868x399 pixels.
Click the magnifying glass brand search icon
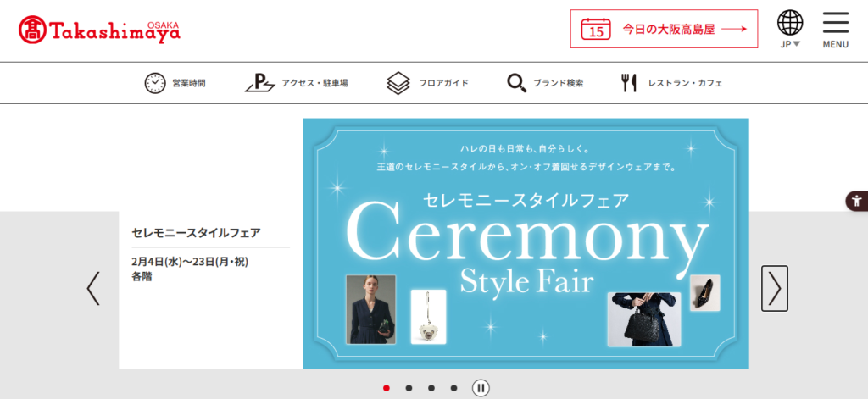[x=516, y=83]
